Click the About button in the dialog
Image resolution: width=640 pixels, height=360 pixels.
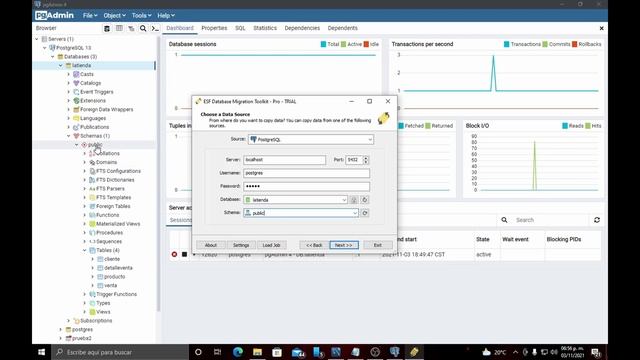211,245
